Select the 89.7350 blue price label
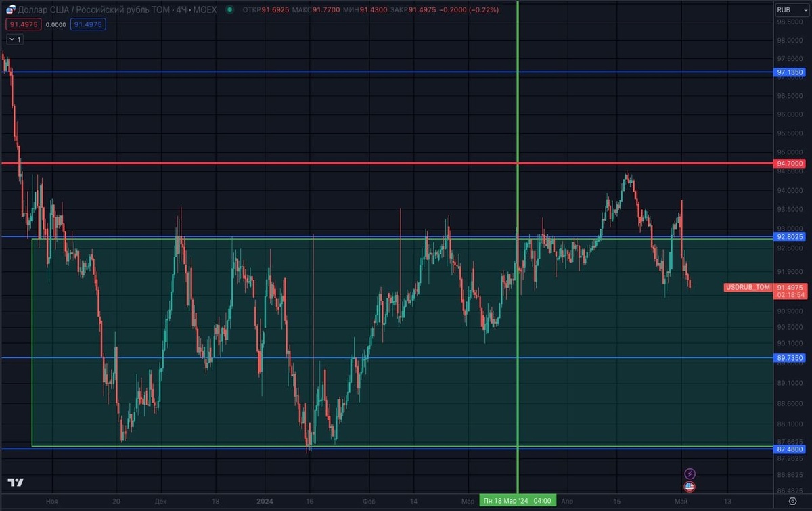812x511 pixels. click(x=790, y=357)
